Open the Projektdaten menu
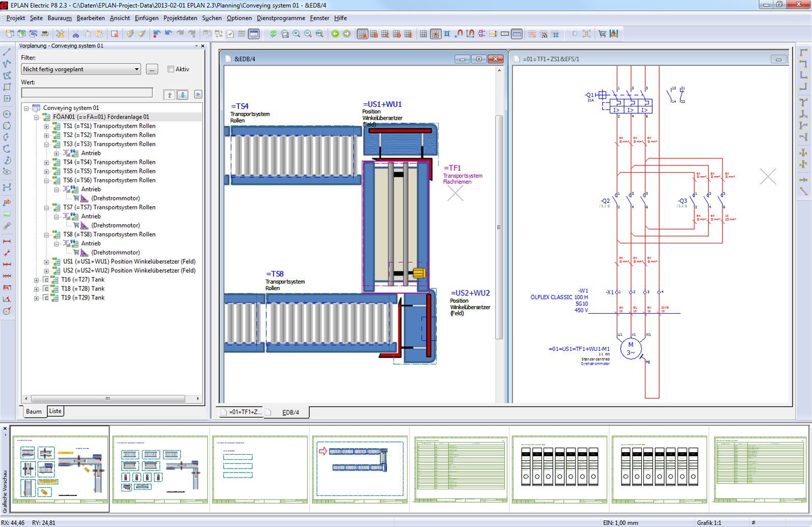812x527 pixels. [x=180, y=18]
